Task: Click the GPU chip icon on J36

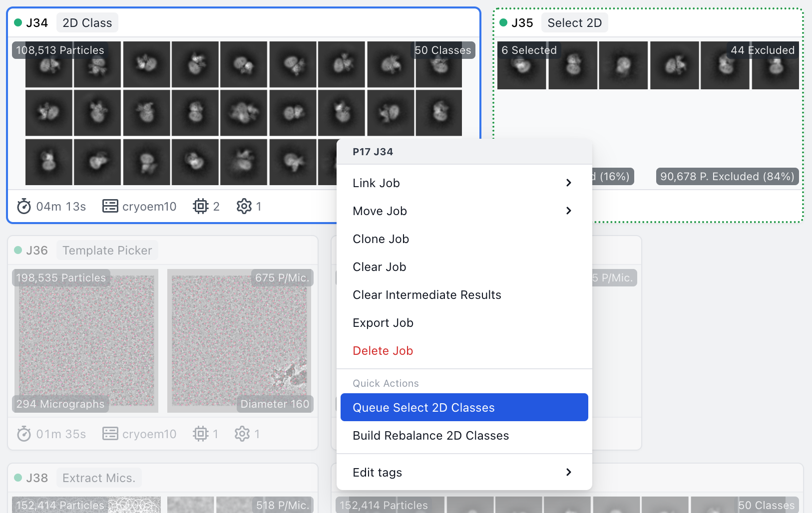Action: pos(200,434)
